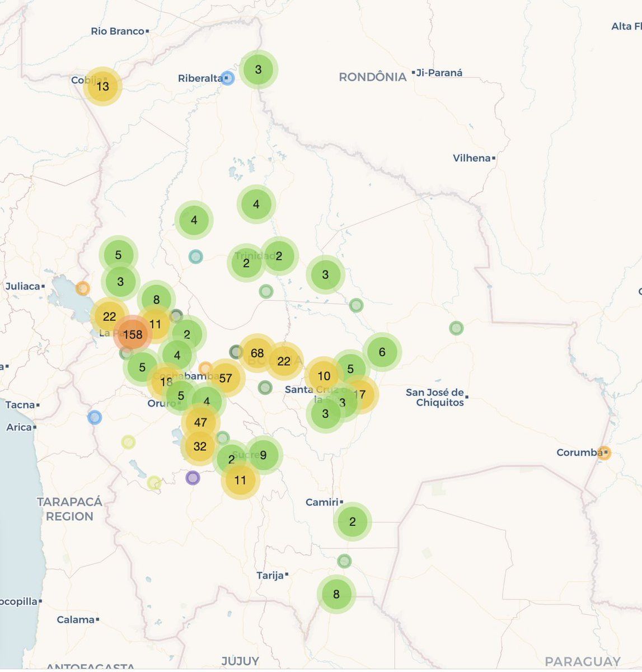Click the green cluster labeled 6

[x=382, y=352]
